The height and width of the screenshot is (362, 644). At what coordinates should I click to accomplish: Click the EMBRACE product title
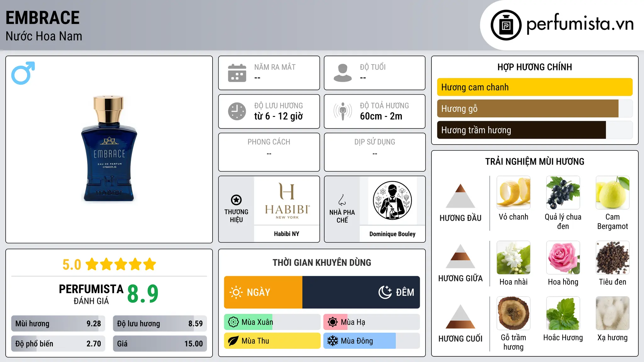pos(42,18)
